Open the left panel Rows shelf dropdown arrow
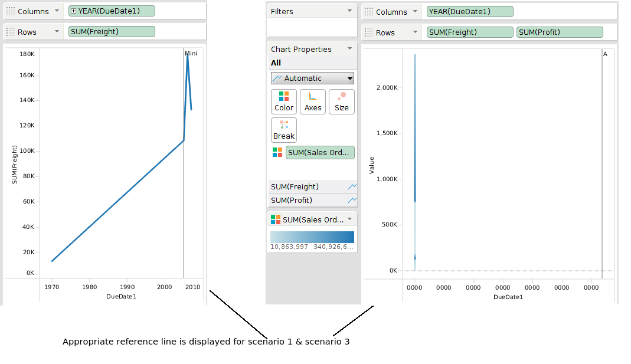Screen dimensions: 631x364 57,32
